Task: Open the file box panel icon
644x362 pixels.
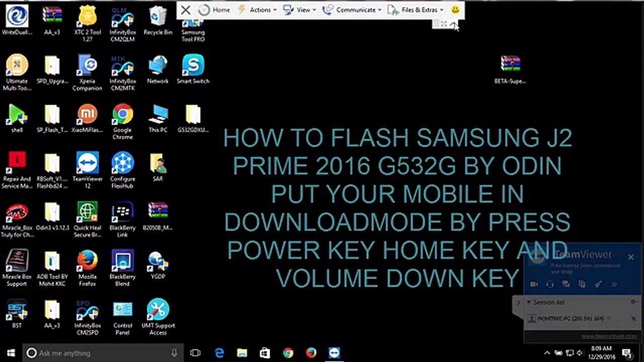Action: pos(582,284)
